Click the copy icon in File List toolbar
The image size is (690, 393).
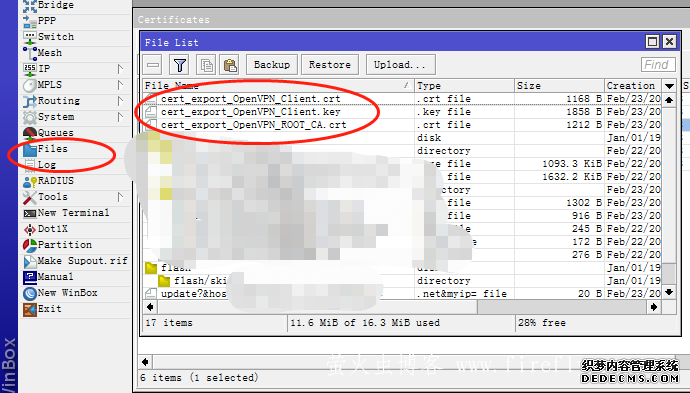[x=206, y=65]
